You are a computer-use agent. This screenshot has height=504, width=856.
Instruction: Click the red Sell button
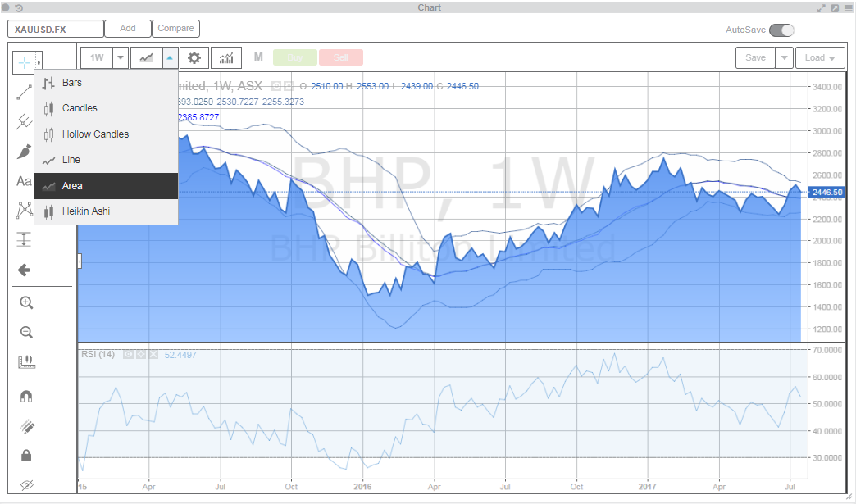point(341,57)
